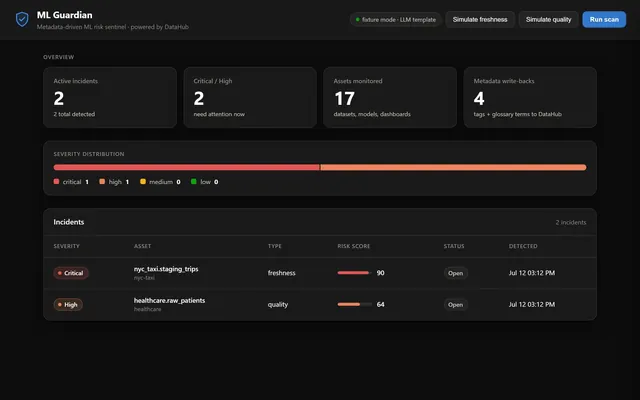Click the Critical severity badge
Viewport: 640px width, 400px height.
[71, 273]
